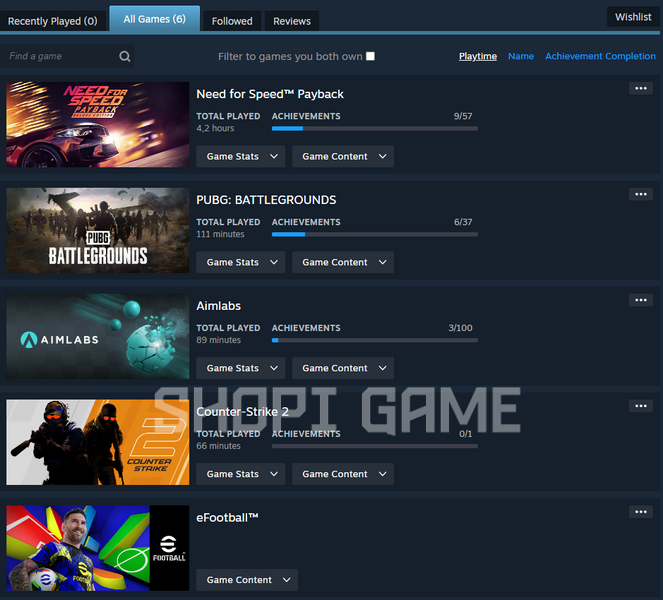The height and width of the screenshot is (600, 663).
Task: Open PUBG: BATTLEGROUNDS title link
Action: coord(266,200)
